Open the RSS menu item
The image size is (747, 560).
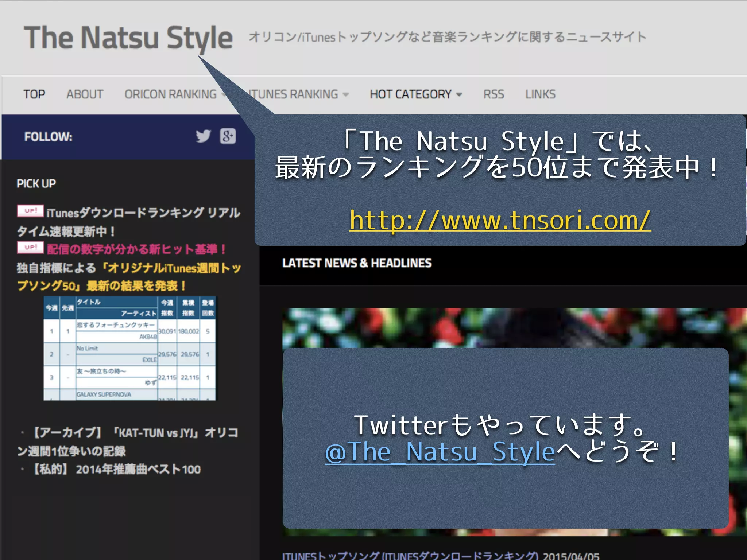(494, 94)
